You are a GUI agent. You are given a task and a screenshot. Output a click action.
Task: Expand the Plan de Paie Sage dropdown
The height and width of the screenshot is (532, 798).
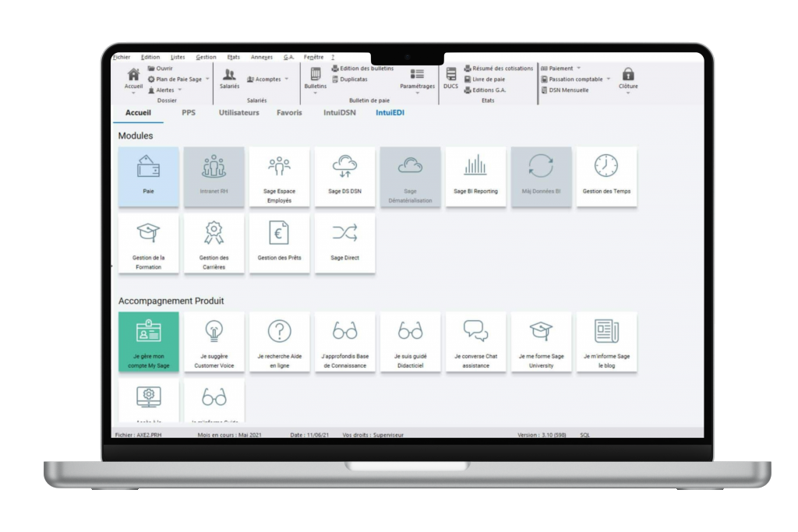[207, 79]
